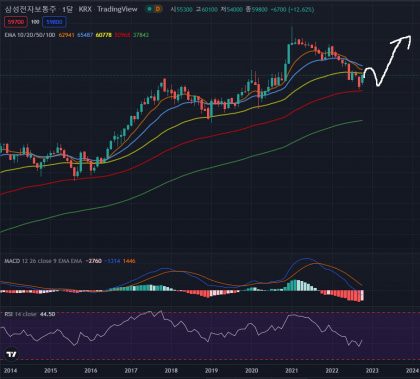Viewport: 420px width, 379px height.
Task: Click the 100 order quantity field
Action: click(35, 22)
